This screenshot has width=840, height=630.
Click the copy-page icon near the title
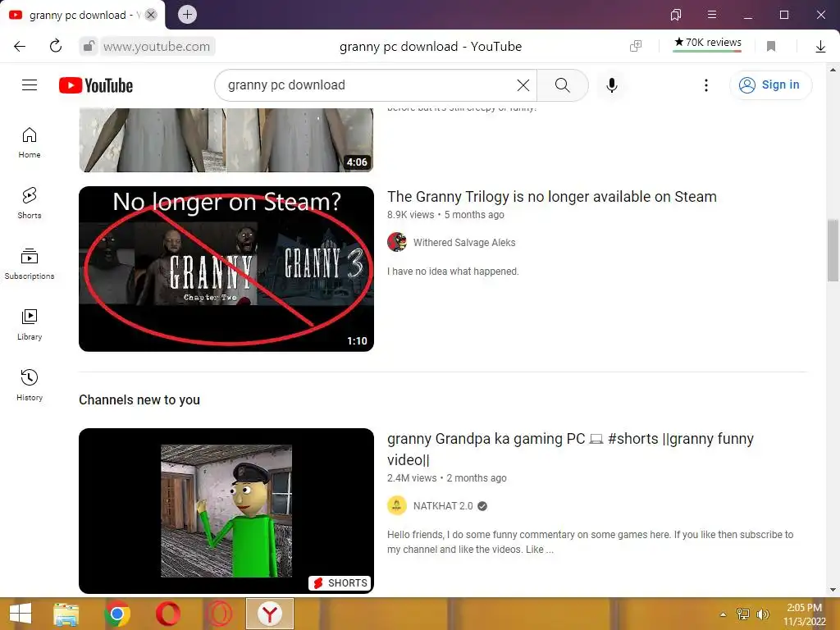pos(636,46)
